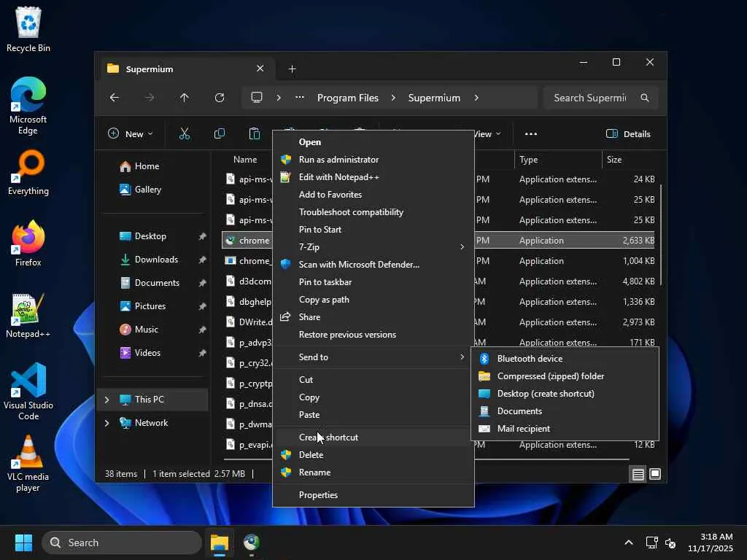This screenshot has height=560, width=747.
Task: Open Everything search desktop shortcut
Action: click(x=28, y=172)
